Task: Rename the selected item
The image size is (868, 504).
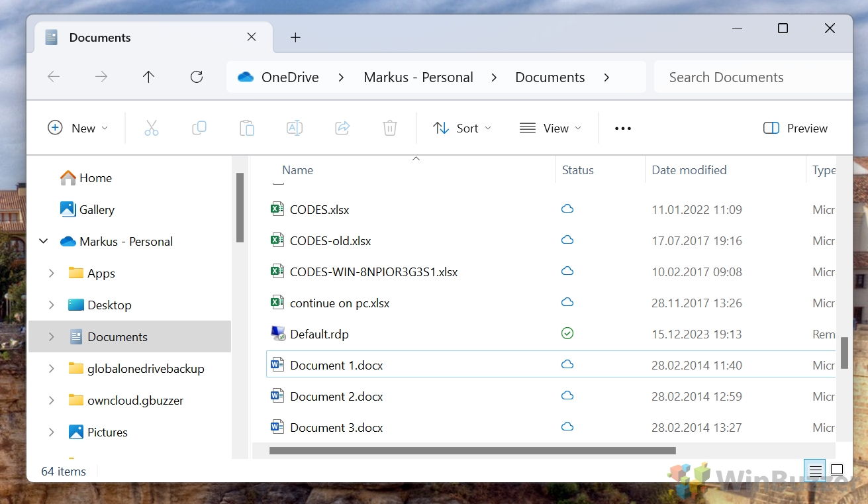Action: tap(294, 128)
